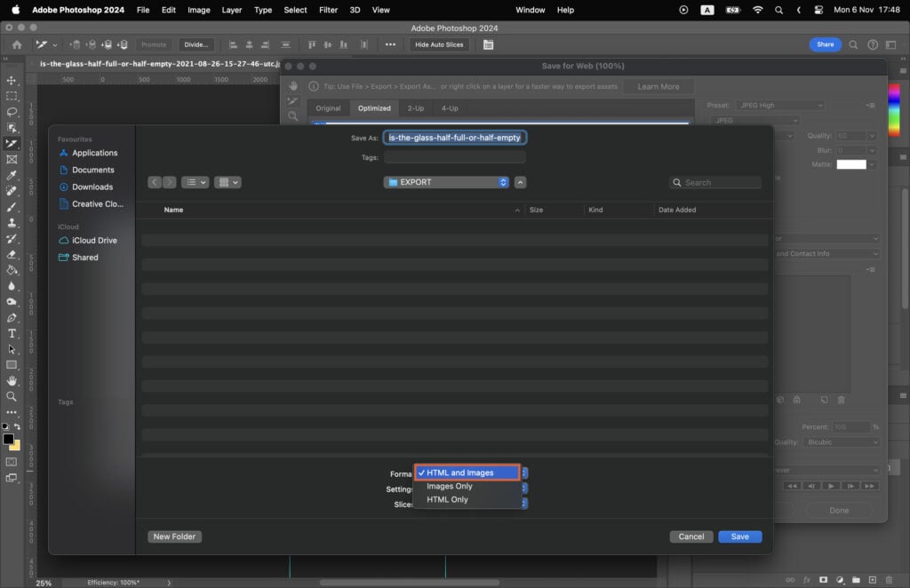The image size is (910, 588).
Task: Open the Image menu
Action: [198, 10]
